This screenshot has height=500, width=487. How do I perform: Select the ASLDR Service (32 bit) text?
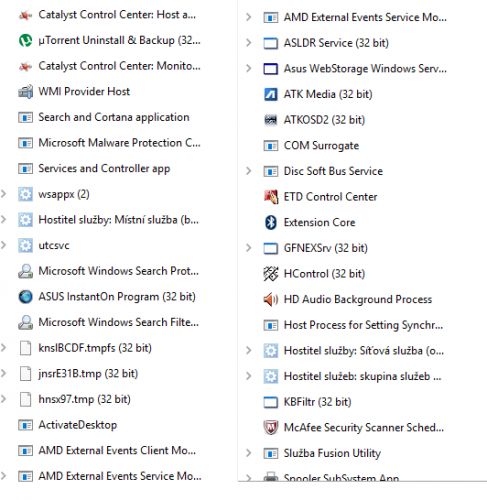coord(336,43)
